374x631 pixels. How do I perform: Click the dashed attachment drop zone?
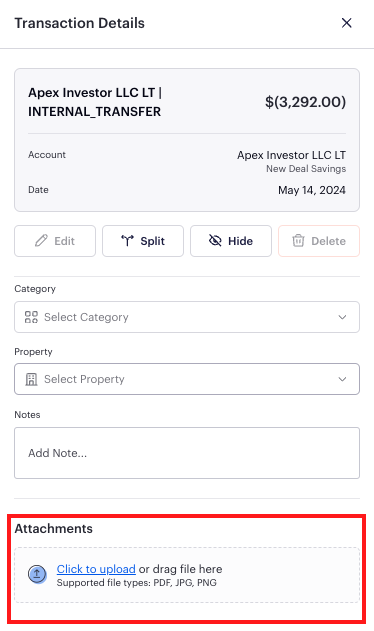coord(187,575)
